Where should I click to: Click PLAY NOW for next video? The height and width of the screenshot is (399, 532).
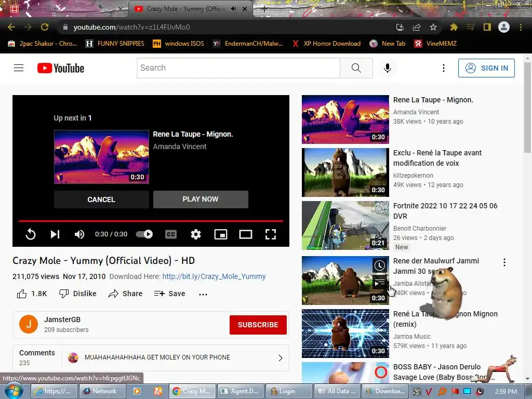coord(201,199)
